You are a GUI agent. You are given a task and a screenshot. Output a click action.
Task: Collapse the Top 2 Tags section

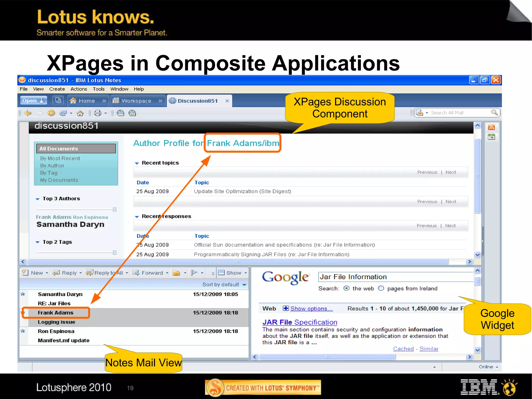(x=37, y=242)
